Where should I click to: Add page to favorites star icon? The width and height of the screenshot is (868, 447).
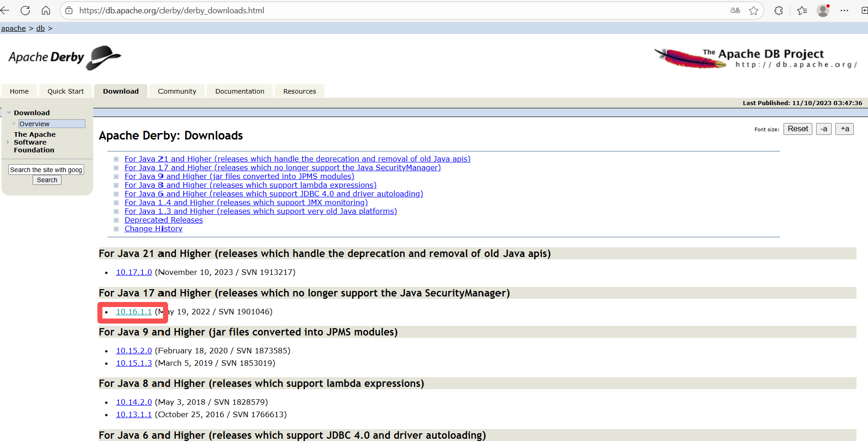coord(754,10)
